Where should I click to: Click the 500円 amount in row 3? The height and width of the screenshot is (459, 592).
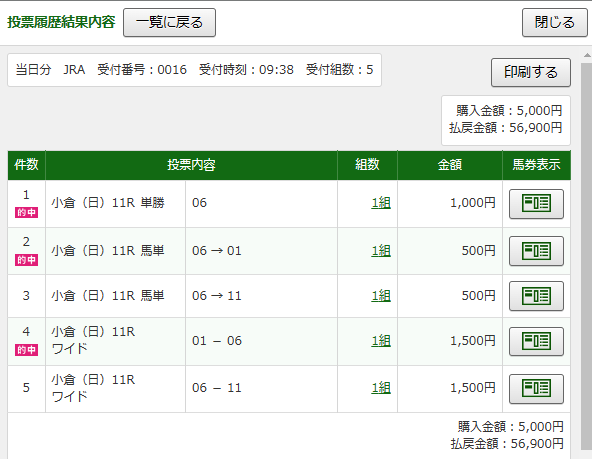coord(478,296)
